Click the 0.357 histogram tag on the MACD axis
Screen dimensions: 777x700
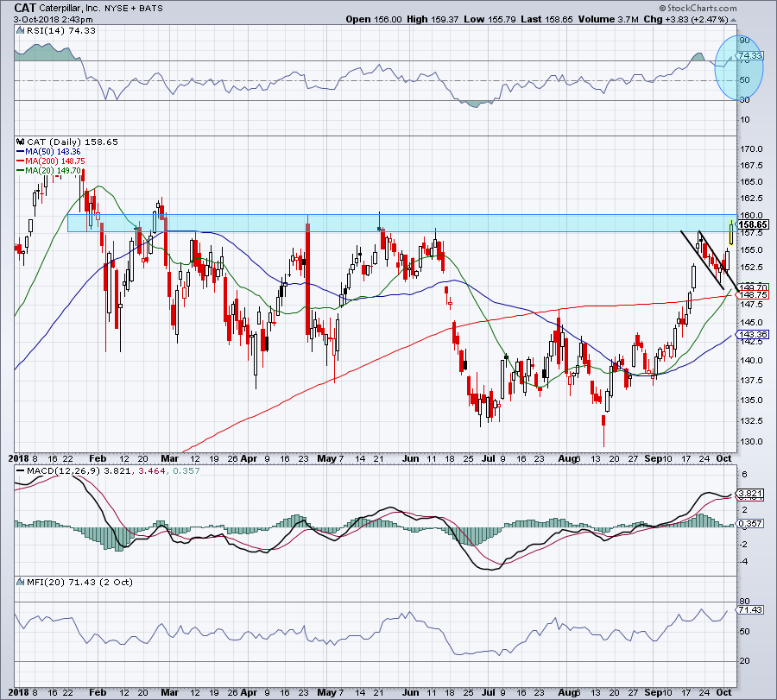[750, 524]
